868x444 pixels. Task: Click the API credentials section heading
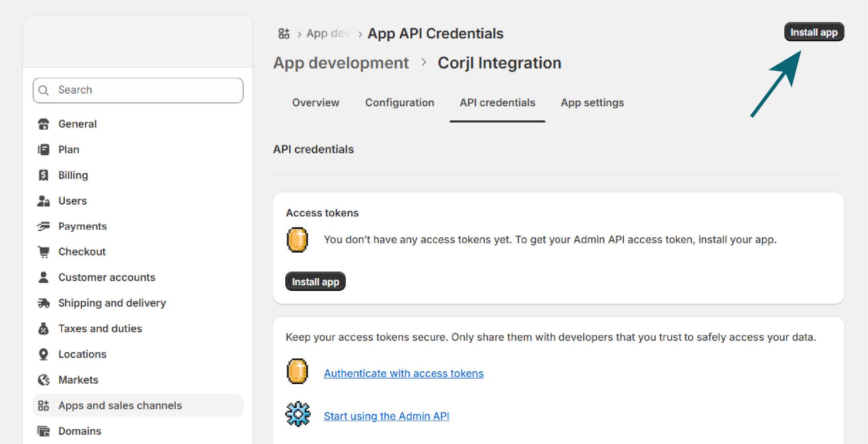[313, 149]
